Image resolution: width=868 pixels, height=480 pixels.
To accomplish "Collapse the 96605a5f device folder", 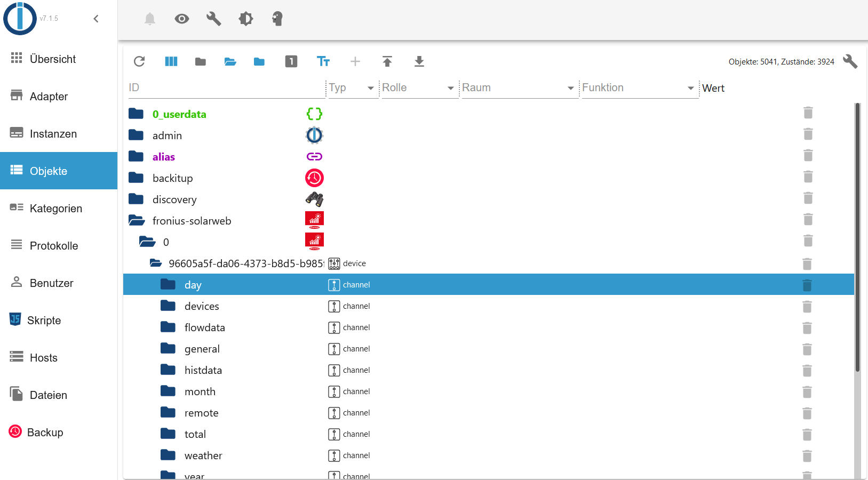I will pyautogui.click(x=156, y=263).
